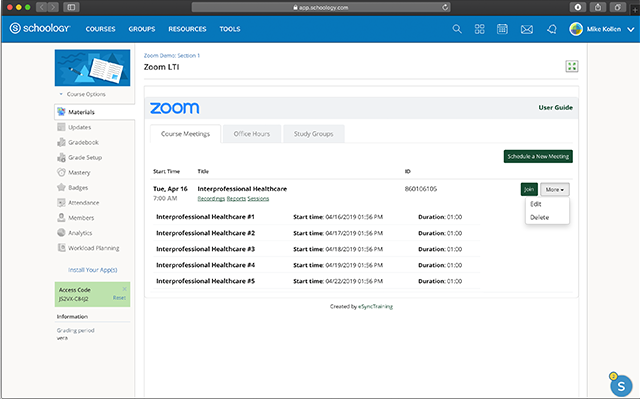Click Install Your App(s) link
640x399 pixels.
click(93, 270)
